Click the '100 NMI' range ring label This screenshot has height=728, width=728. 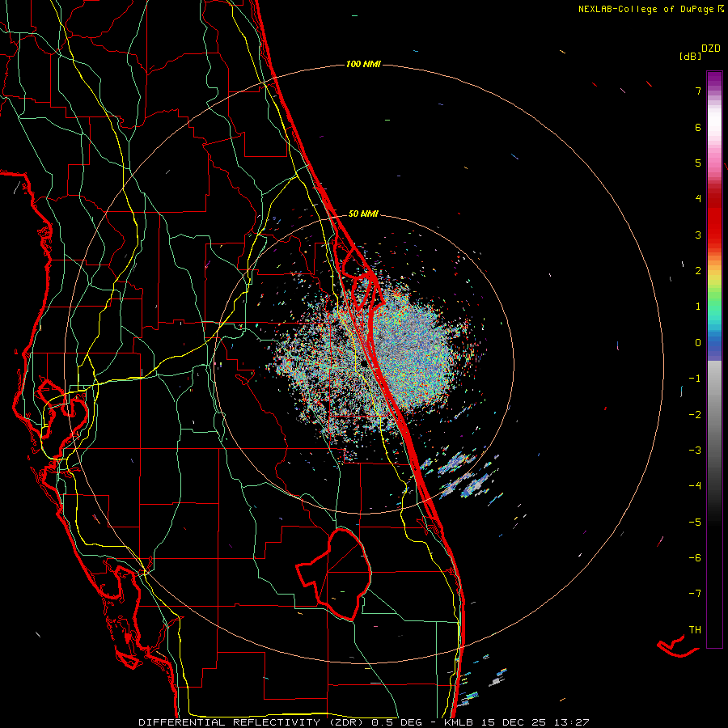363,64
